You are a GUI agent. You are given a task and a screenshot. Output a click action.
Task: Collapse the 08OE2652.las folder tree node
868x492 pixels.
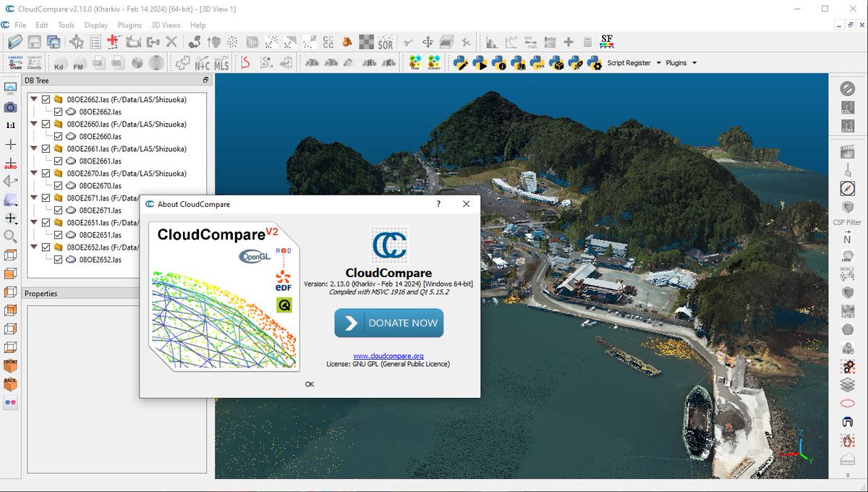(x=34, y=247)
